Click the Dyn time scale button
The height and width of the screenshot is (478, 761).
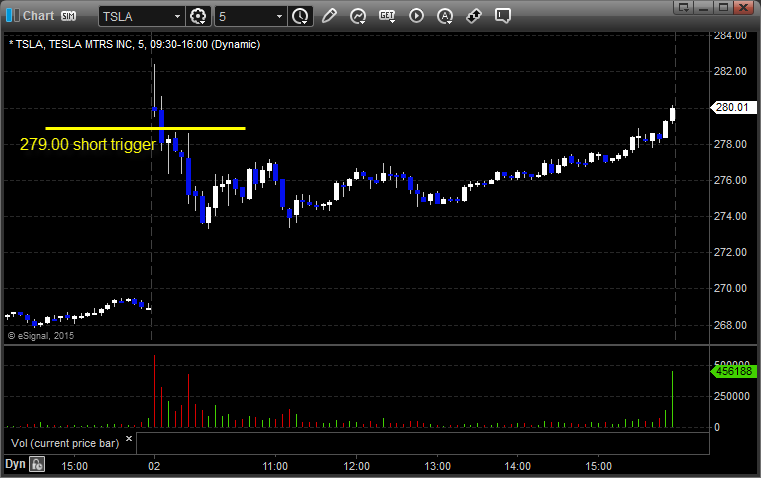(x=15, y=464)
